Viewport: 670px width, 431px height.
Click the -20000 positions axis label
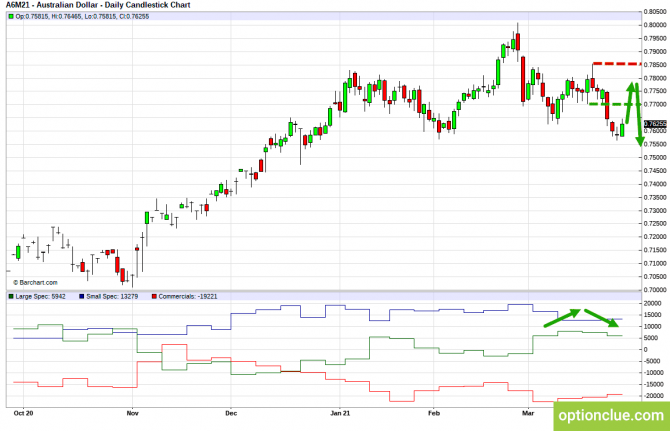click(654, 396)
